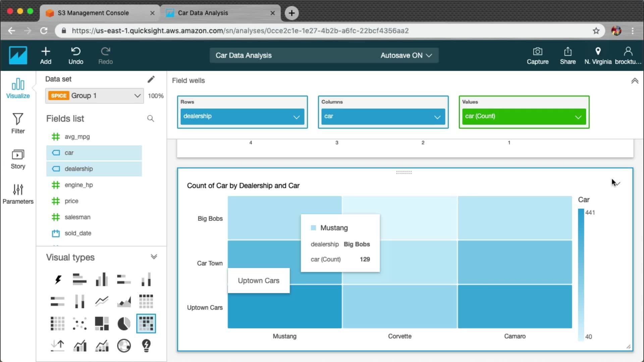The width and height of the screenshot is (644, 362).
Task: Select the engine_hp field
Action: (x=78, y=185)
